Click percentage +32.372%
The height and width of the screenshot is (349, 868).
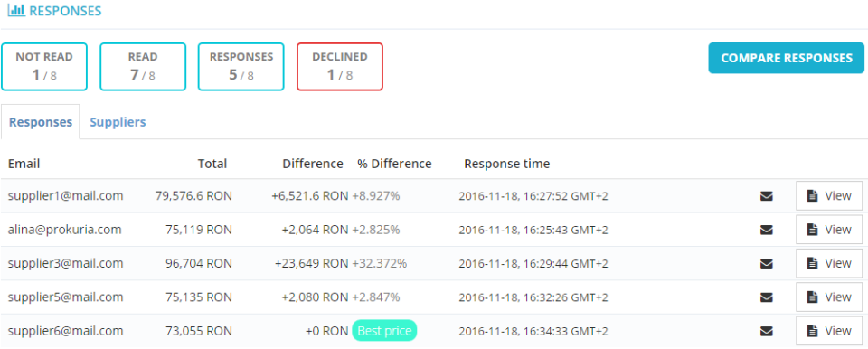(379, 263)
